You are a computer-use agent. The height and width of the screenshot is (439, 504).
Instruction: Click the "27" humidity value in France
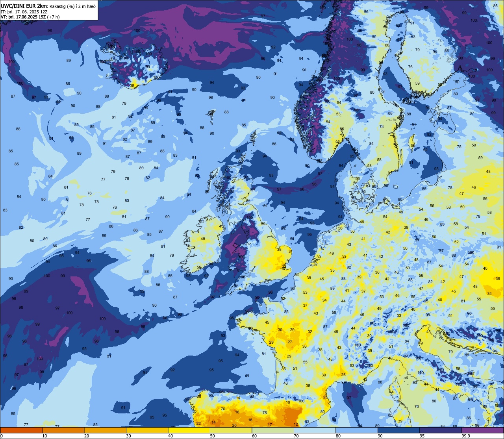pyautogui.click(x=290, y=342)
